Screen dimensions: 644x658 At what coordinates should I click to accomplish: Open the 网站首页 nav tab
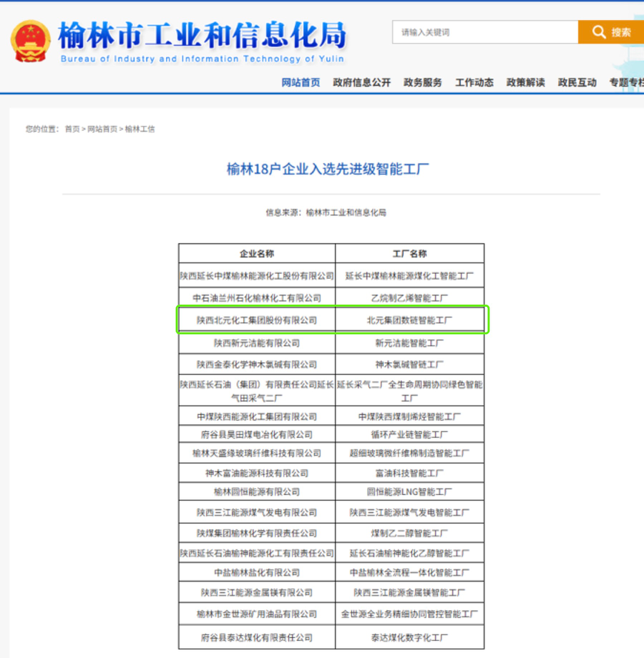point(301,83)
